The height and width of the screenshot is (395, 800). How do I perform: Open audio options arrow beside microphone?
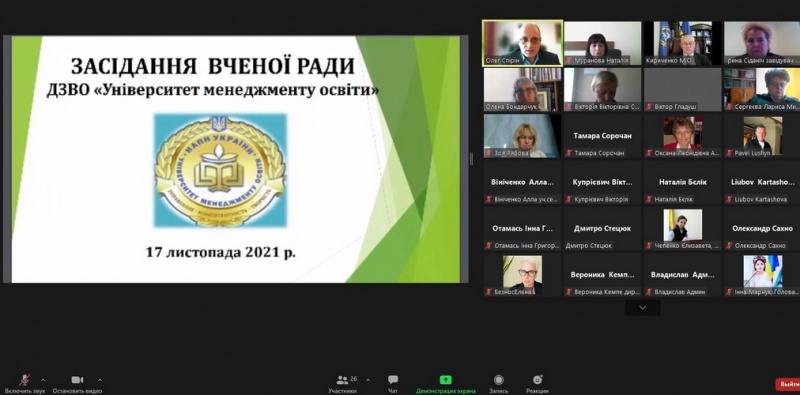pos(43,380)
